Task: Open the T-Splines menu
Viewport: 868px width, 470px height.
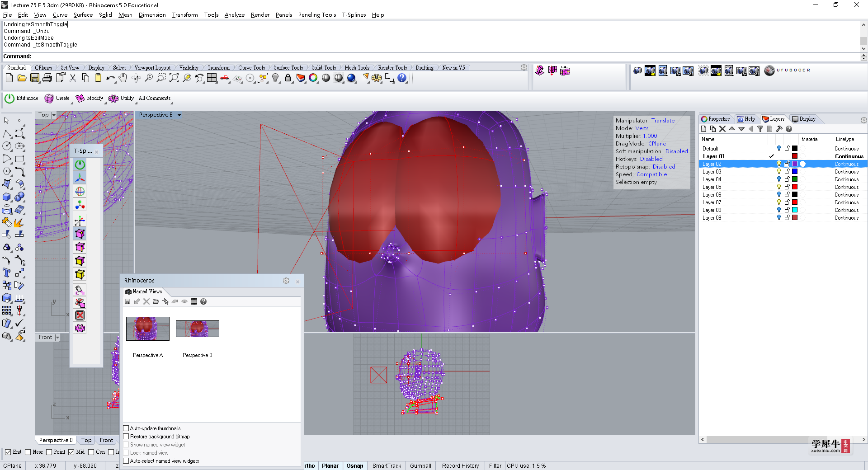Action: point(354,15)
